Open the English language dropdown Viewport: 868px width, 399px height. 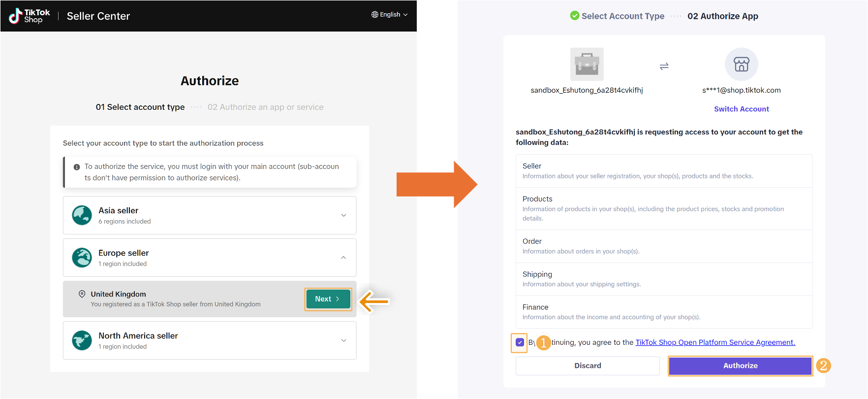(x=390, y=15)
